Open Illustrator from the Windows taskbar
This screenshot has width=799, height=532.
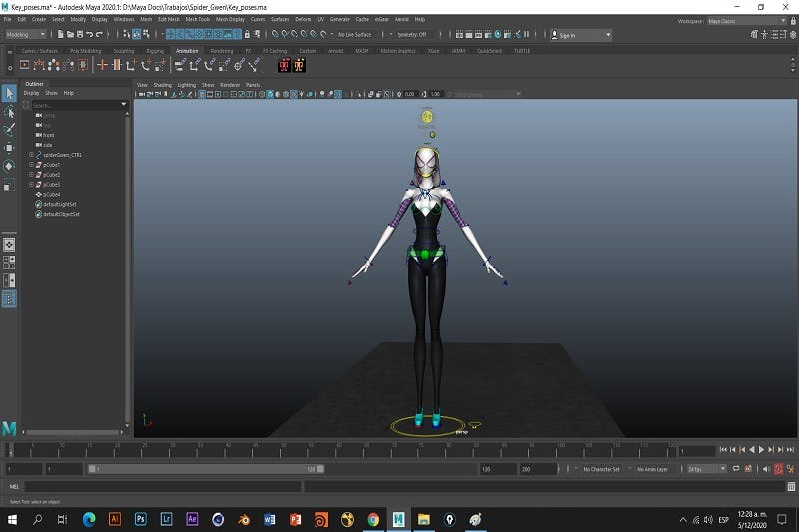point(114,519)
